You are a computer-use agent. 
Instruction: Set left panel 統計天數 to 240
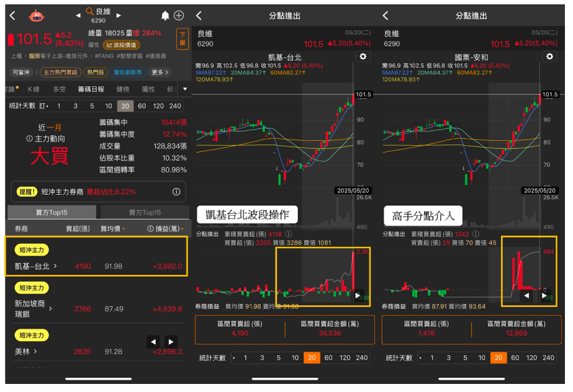[x=175, y=106]
